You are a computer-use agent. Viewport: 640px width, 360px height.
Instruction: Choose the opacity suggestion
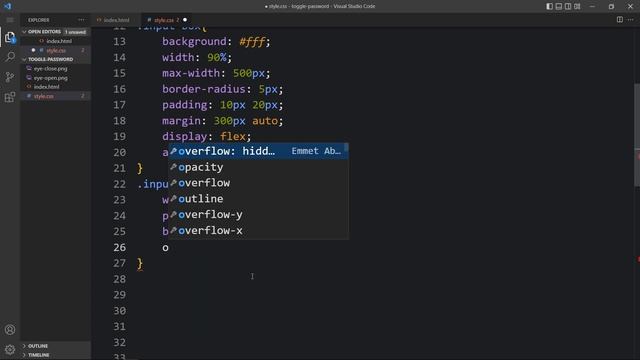tap(258, 167)
